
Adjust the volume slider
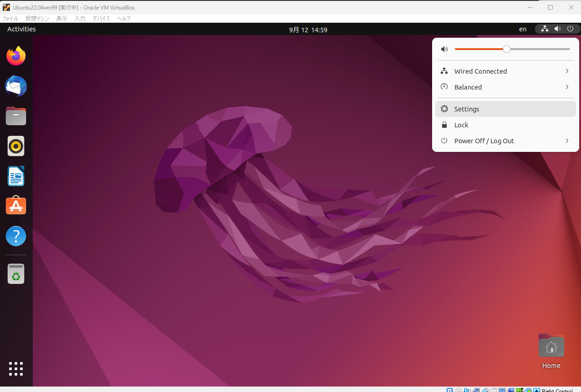coord(507,49)
